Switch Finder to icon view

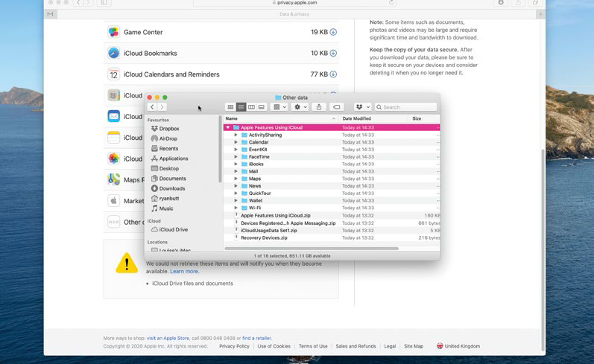[x=230, y=107]
